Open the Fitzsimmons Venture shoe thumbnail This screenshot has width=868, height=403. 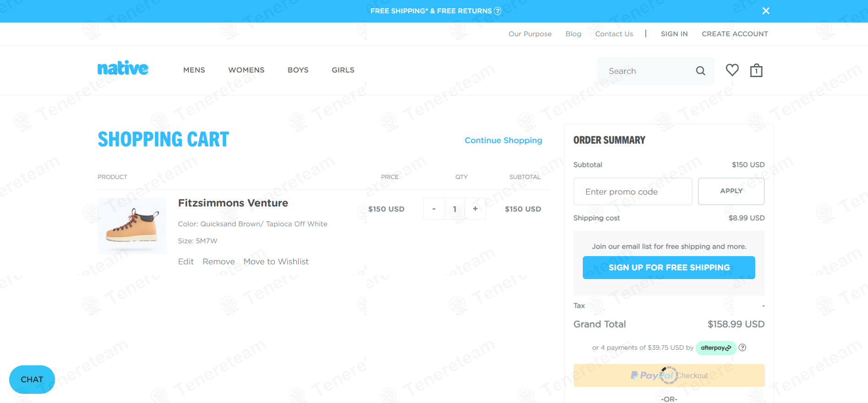(x=132, y=226)
